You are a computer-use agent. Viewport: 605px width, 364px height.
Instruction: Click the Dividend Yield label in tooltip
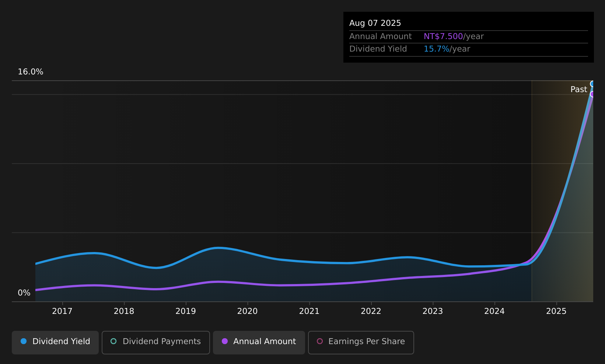coord(378,49)
